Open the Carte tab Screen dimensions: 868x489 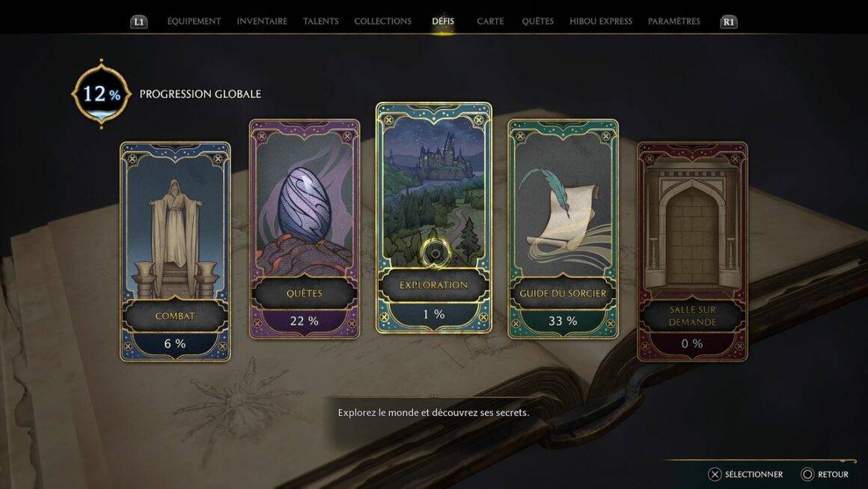[490, 21]
